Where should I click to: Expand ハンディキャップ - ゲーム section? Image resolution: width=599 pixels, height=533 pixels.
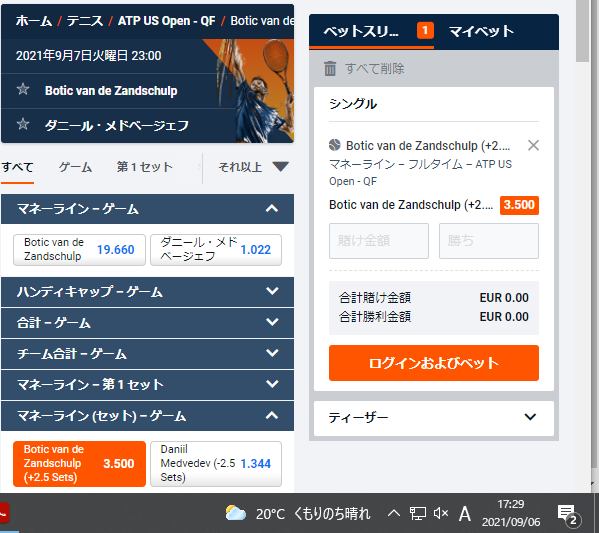[x=147, y=292]
